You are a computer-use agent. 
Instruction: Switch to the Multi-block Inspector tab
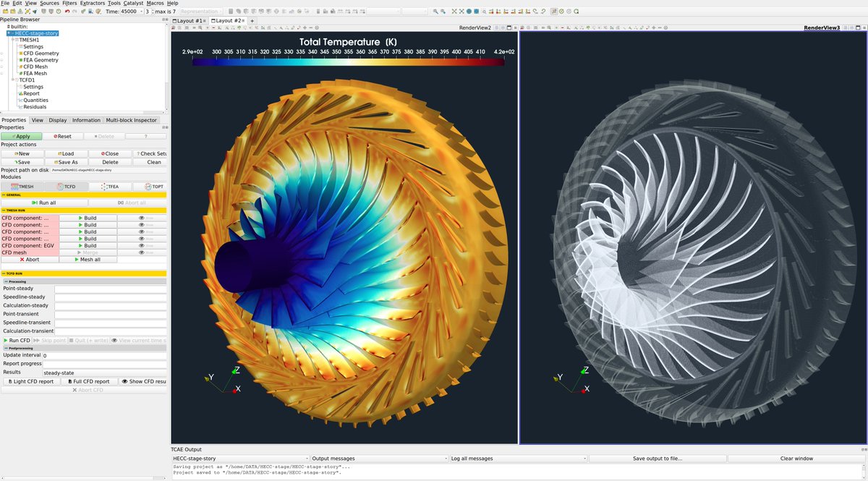pos(132,120)
